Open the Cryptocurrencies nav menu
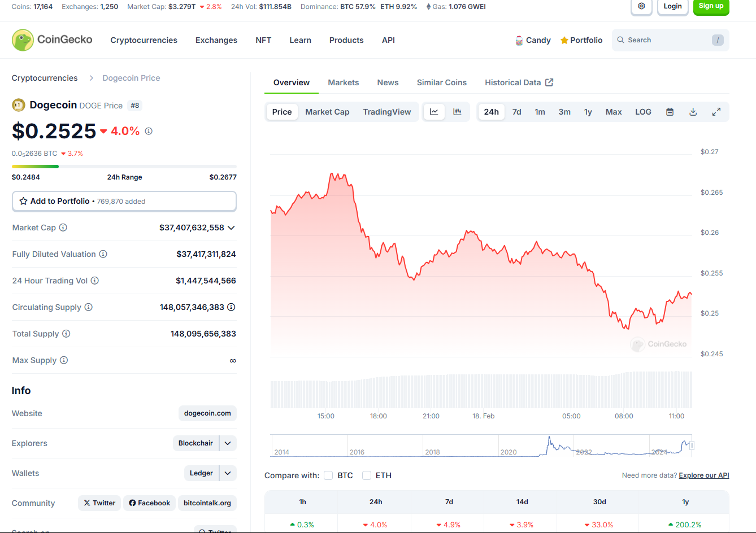The height and width of the screenshot is (533, 756). 144,40
